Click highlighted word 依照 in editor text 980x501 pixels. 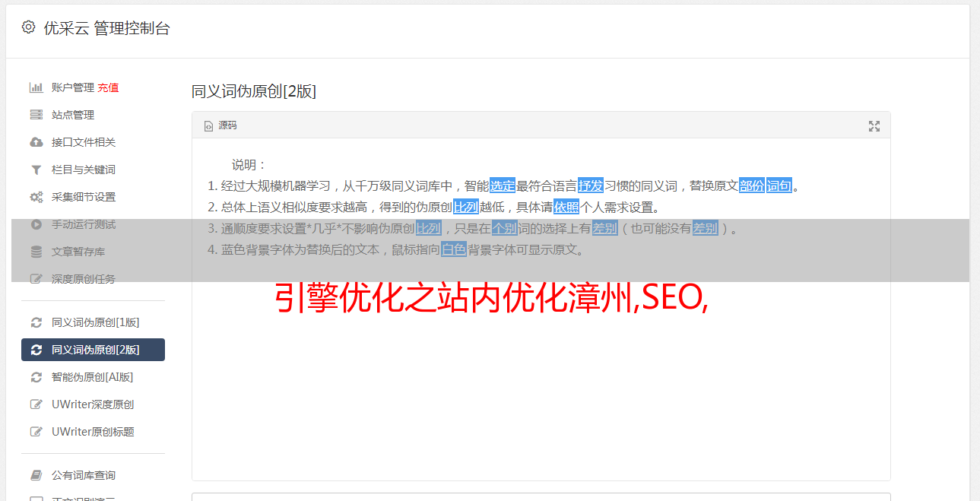[x=566, y=207]
